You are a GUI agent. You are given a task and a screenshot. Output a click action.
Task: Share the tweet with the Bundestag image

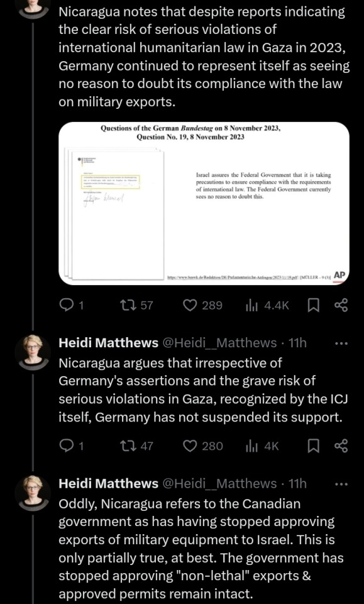(341, 306)
